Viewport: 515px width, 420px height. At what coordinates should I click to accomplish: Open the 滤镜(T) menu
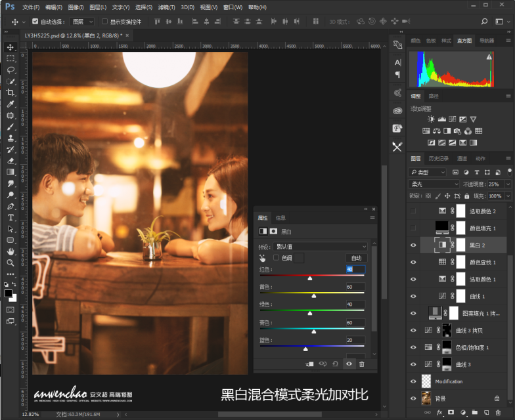(166, 7)
